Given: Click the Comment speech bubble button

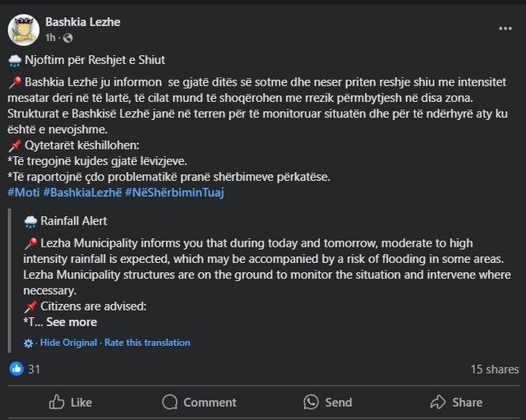Looking at the screenshot, I should [199, 402].
